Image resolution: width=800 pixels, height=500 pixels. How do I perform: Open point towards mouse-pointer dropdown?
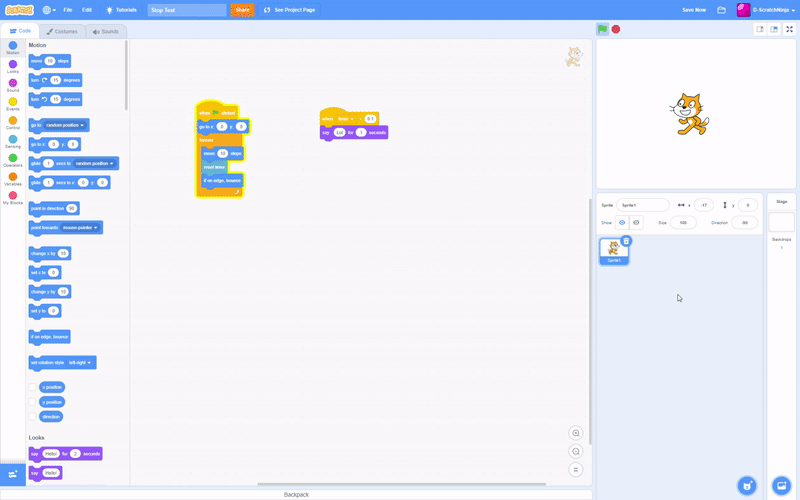point(80,228)
